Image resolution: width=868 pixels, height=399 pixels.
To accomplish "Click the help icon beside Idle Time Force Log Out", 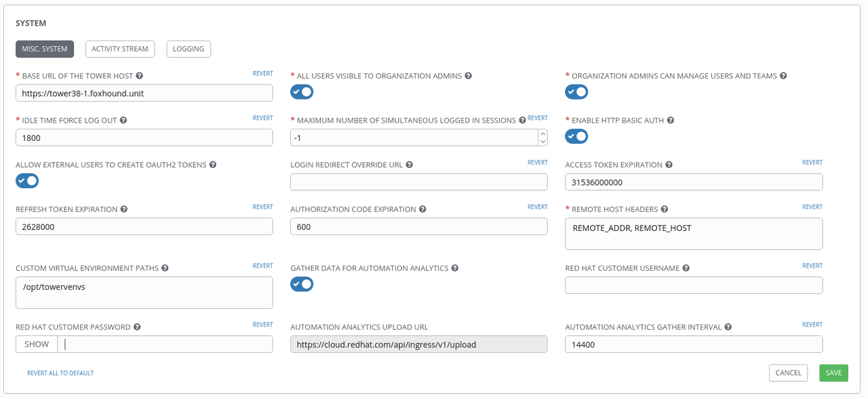I will [123, 120].
